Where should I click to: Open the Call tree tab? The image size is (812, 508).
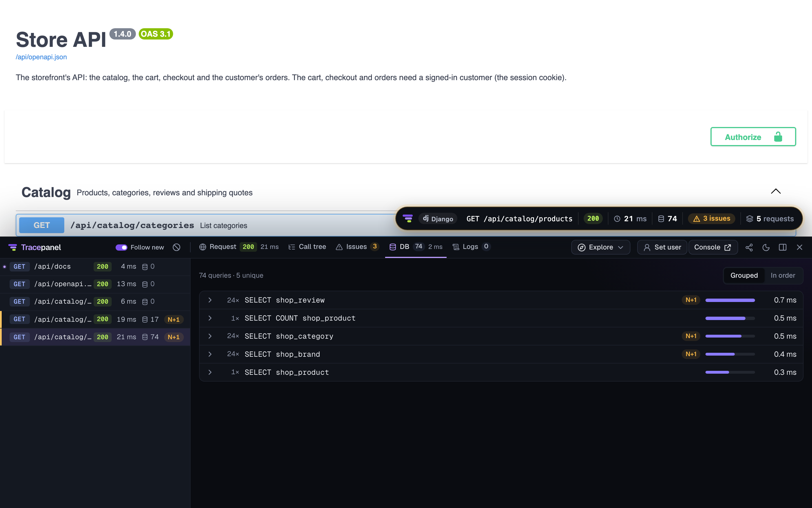pyautogui.click(x=307, y=247)
